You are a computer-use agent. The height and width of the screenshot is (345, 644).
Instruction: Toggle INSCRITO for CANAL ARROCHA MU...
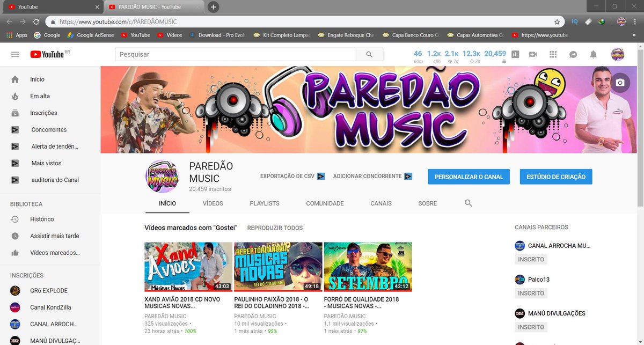(x=531, y=260)
